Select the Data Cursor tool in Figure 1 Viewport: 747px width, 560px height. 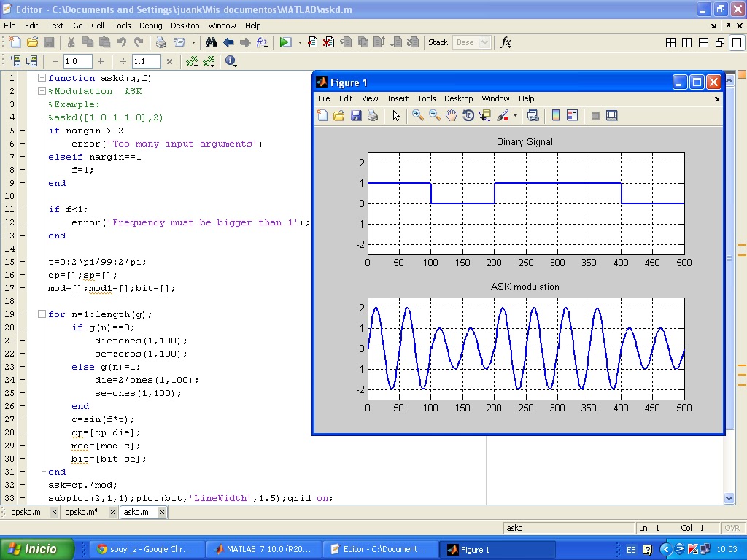coord(485,115)
